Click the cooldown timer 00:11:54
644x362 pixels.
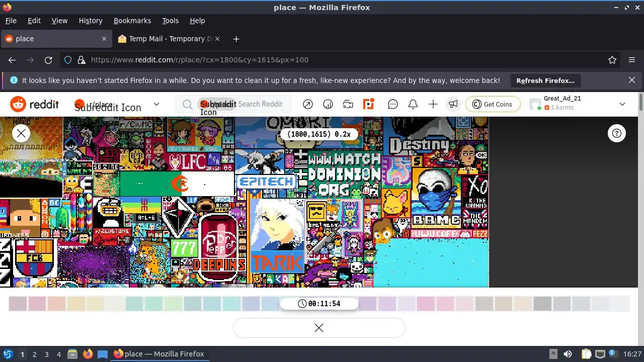[x=319, y=304]
